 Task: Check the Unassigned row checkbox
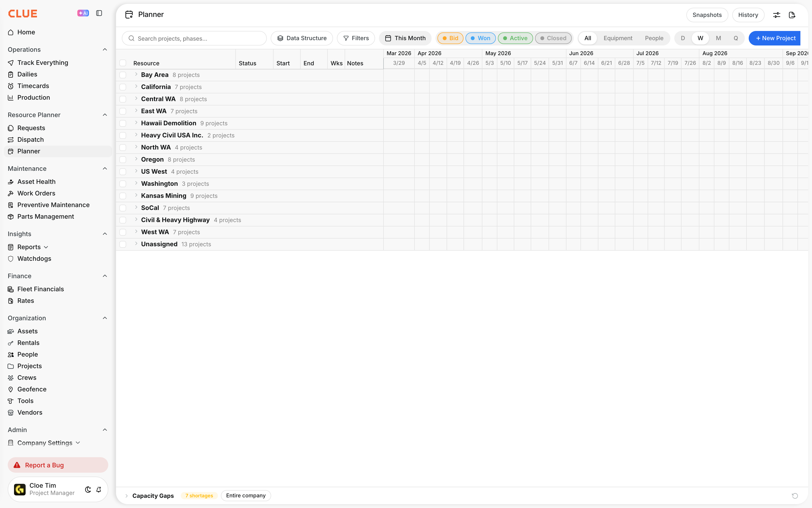tap(123, 245)
